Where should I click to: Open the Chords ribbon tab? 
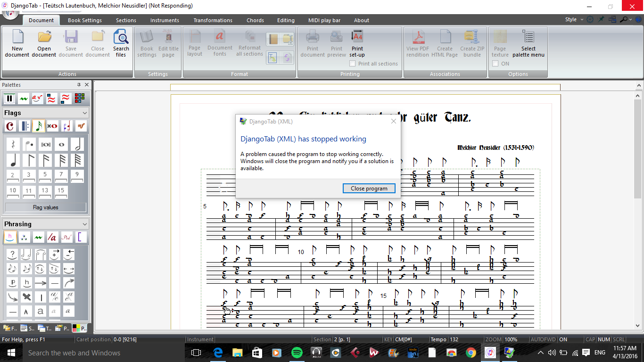tap(255, 20)
